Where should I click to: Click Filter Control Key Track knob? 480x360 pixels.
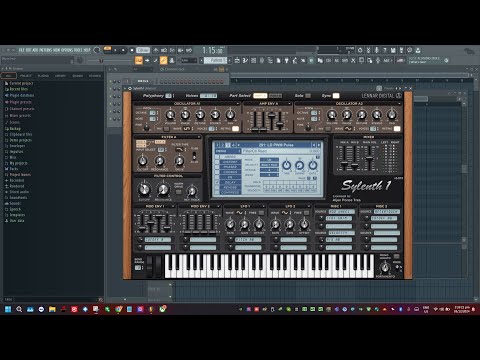point(192,191)
